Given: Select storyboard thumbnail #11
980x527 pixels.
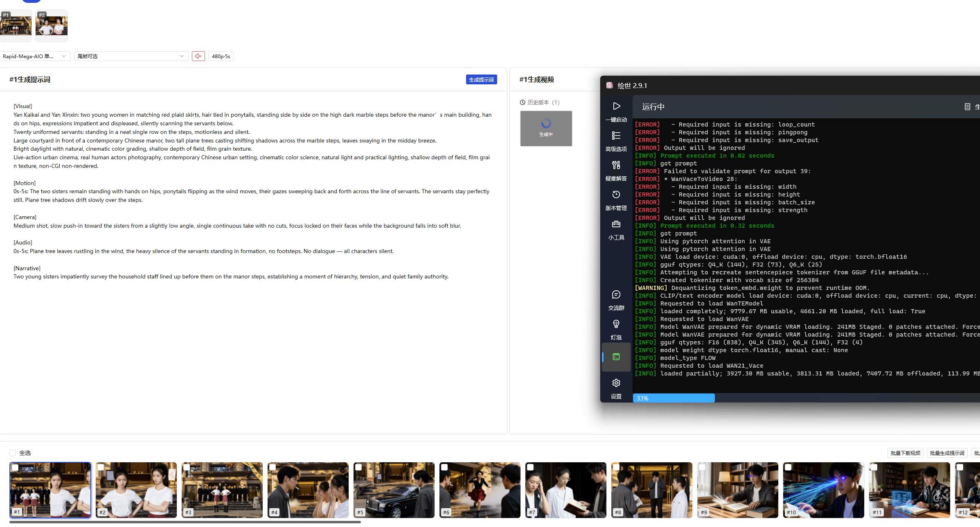Looking at the screenshot, I should pyautogui.click(x=910, y=490).
